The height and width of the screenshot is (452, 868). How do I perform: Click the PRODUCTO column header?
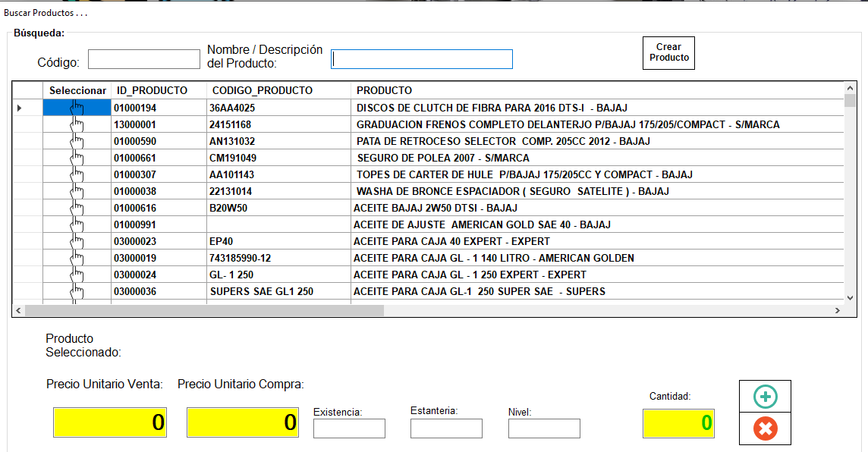pyautogui.click(x=385, y=90)
